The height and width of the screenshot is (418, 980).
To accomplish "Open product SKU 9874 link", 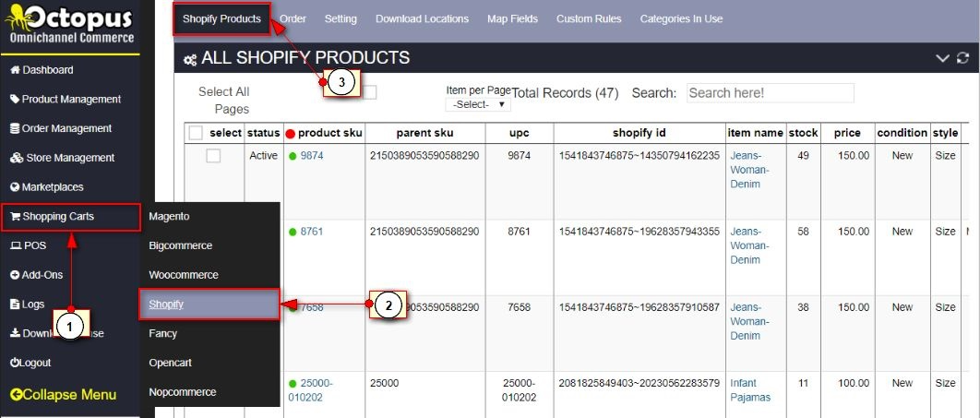I will tap(312, 156).
